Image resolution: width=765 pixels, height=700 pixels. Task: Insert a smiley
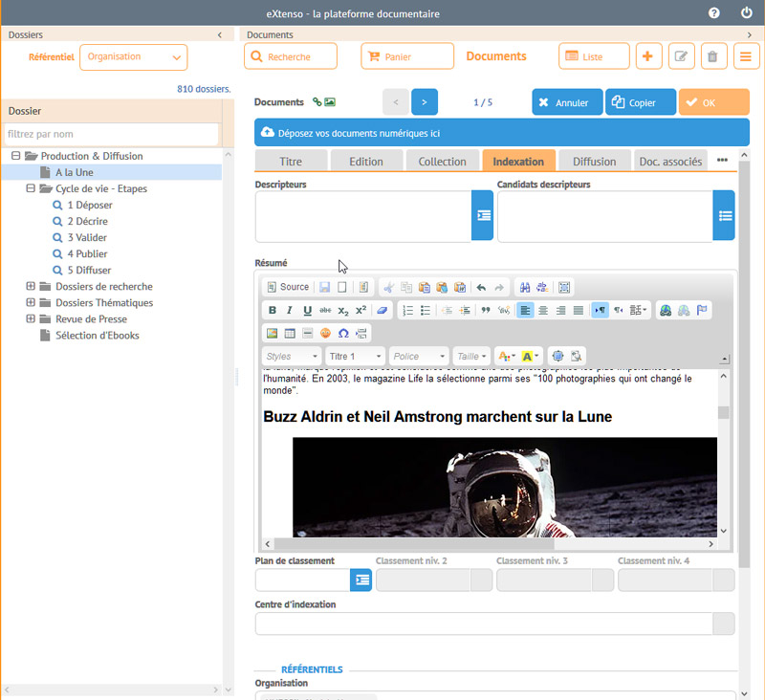(x=325, y=333)
